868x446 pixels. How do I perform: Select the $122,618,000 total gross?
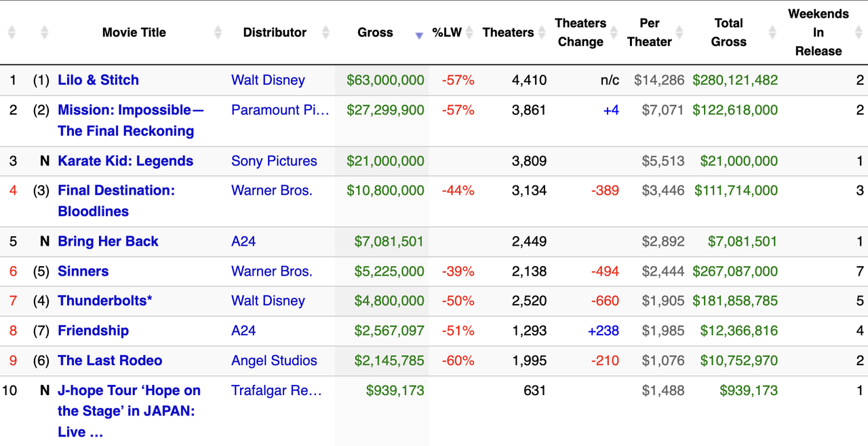tap(735, 110)
